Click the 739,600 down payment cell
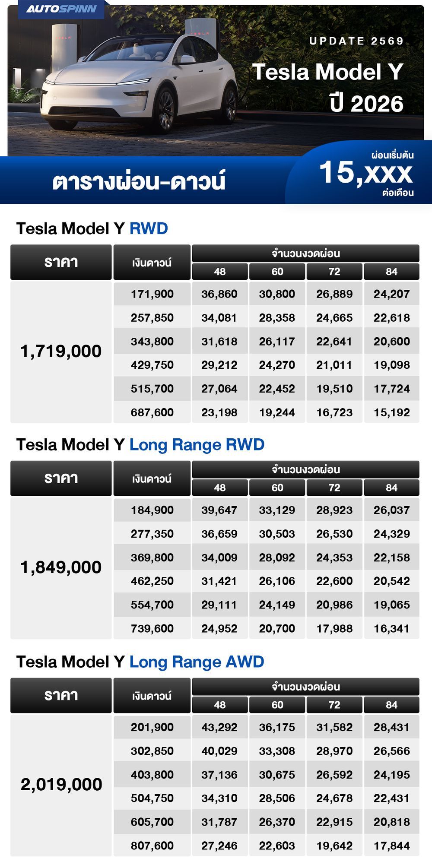Image resolution: width=432 pixels, height=868 pixels. click(152, 628)
